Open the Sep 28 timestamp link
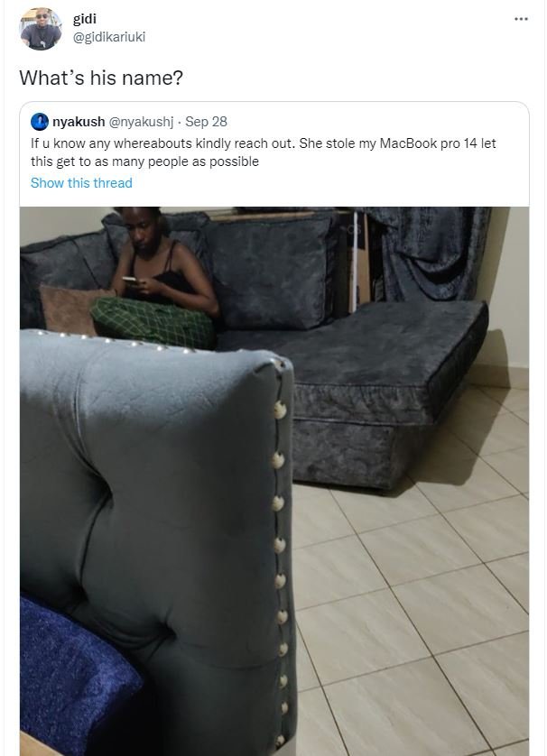Image resolution: width=547 pixels, height=756 pixels. coord(206,122)
